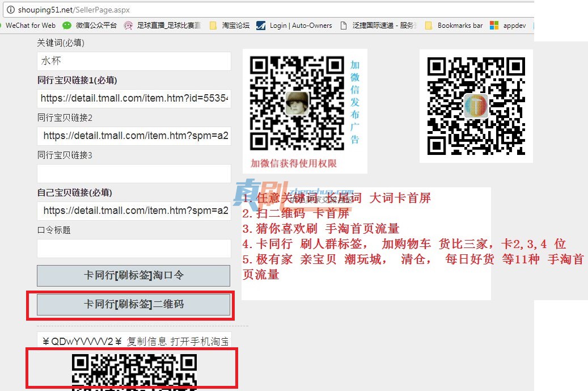The image size is (588, 391).
Task: Click the 同行宝贝链接1 input field
Action: 134,98
